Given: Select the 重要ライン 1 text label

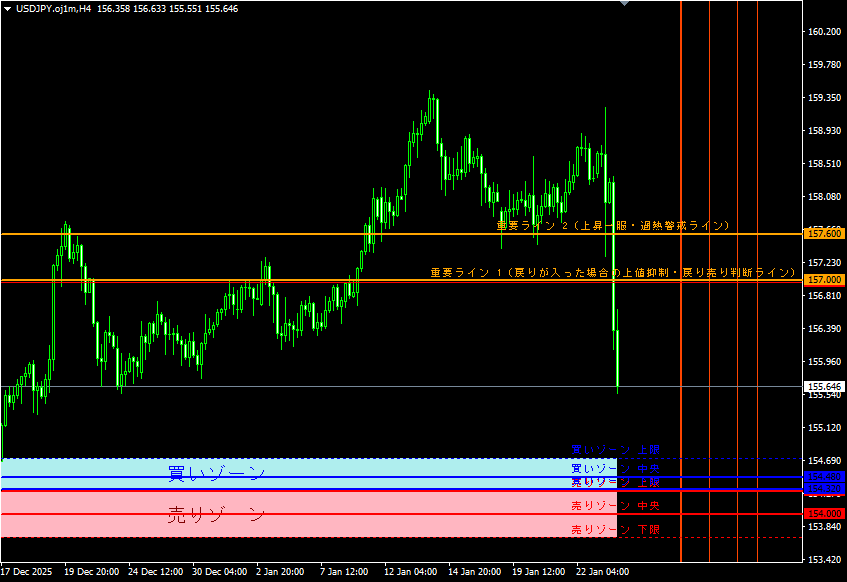Looking at the screenshot, I should (x=613, y=272).
